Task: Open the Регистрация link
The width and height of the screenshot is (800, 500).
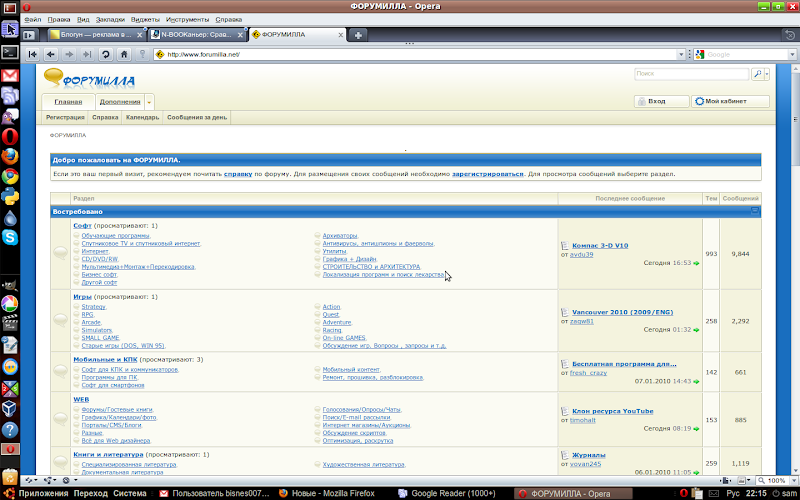Action: click(65, 117)
